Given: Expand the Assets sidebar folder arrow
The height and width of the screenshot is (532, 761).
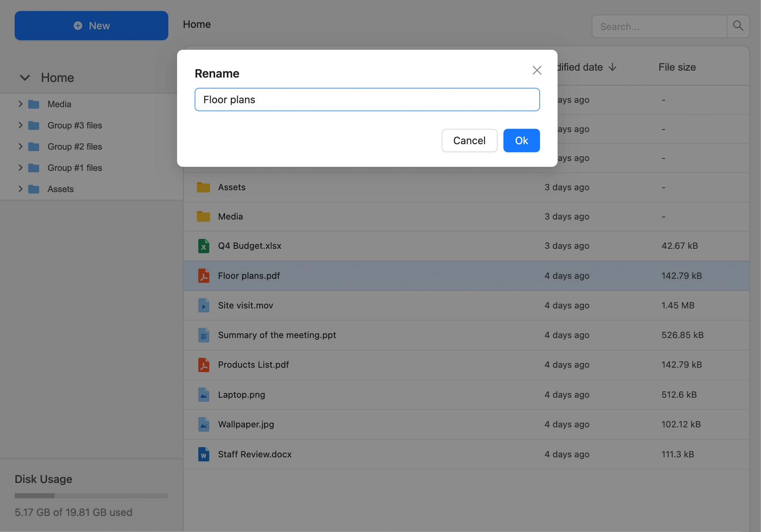Looking at the screenshot, I should [x=20, y=189].
